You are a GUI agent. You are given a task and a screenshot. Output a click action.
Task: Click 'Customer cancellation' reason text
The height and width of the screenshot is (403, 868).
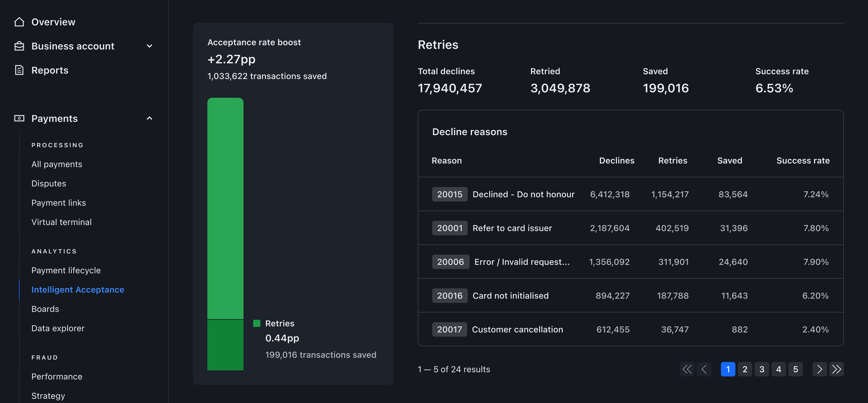pos(517,329)
